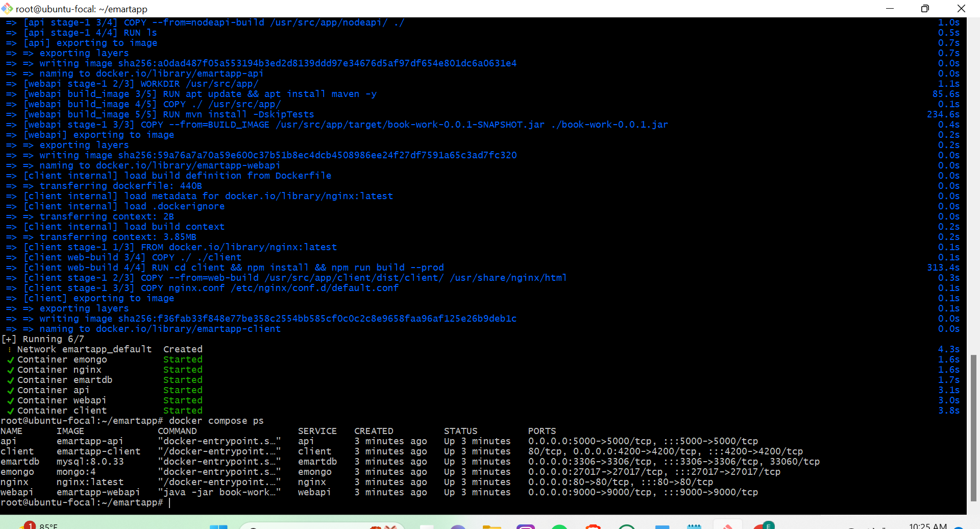Click the IMAGE column header
This screenshot has width=980, height=529.
pyautogui.click(x=70, y=431)
